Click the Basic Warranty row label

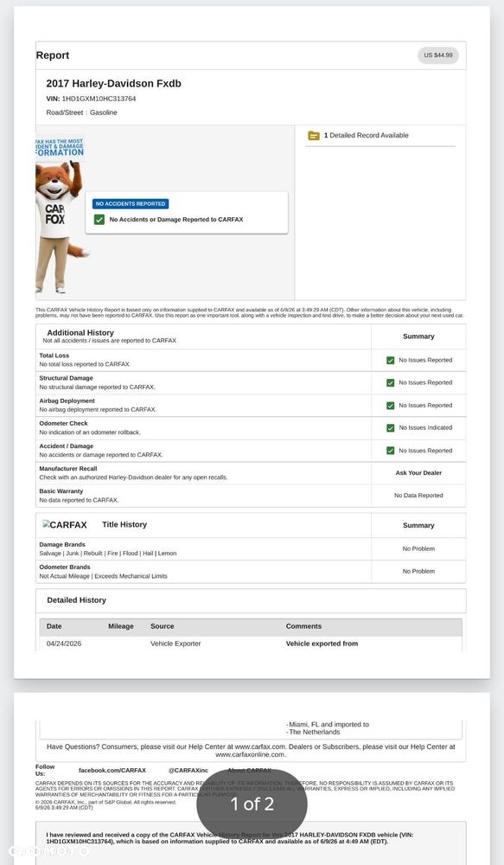(61, 491)
